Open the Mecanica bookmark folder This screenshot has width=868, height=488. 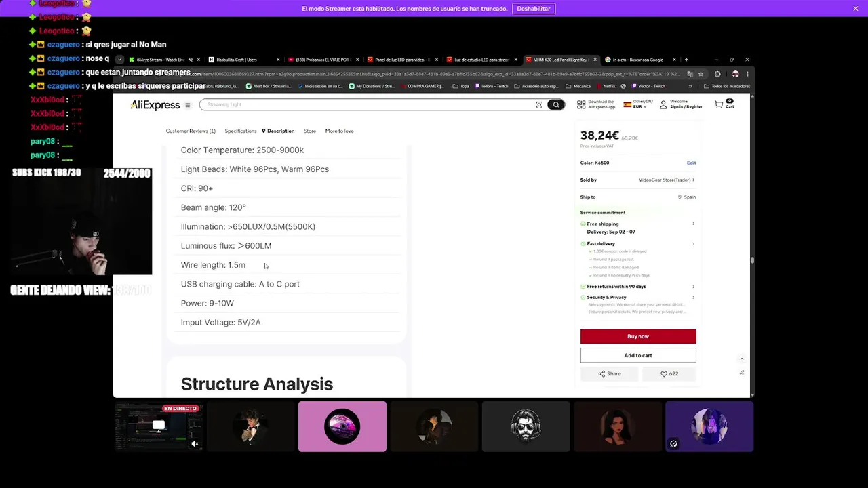click(578, 87)
